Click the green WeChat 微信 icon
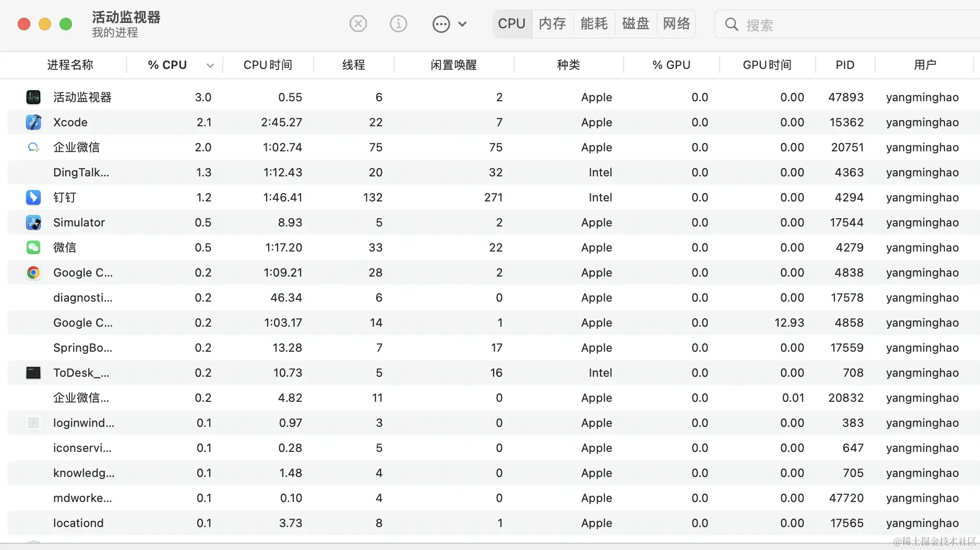 pos(33,248)
